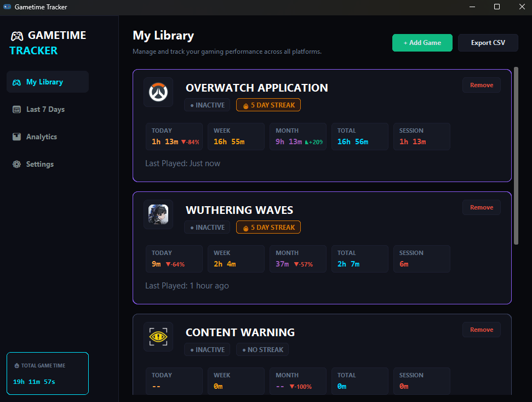Click Wuthering Waves SESSION 6m stat
Screen dimensions: 532x402
(422, 259)
